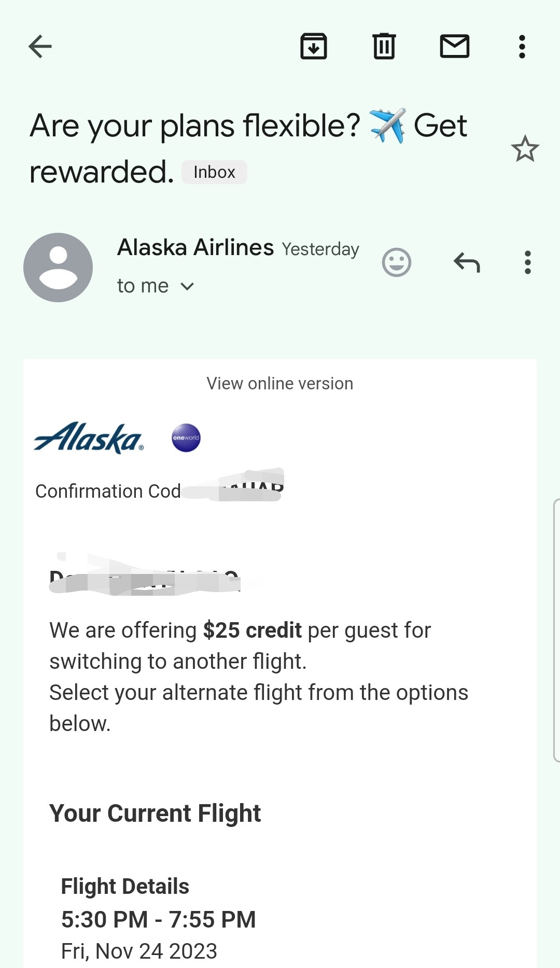This screenshot has height=968, width=560.
Task: Archive this email
Action: point(314,47)
